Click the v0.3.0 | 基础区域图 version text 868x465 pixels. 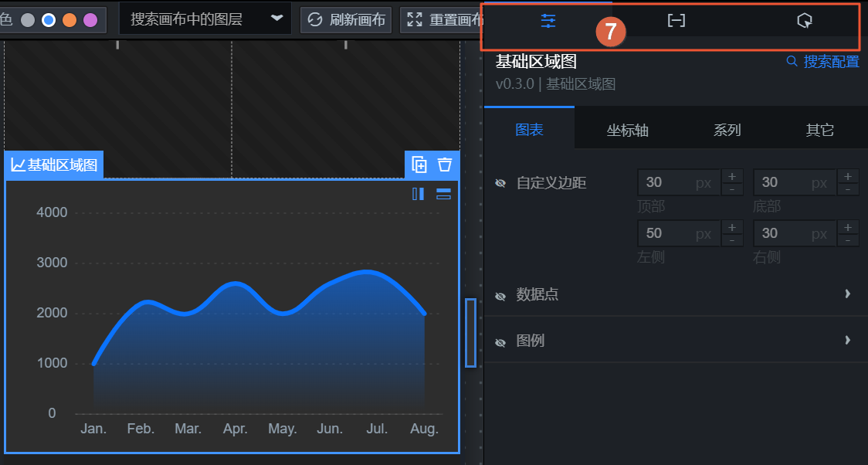point(555,84)
